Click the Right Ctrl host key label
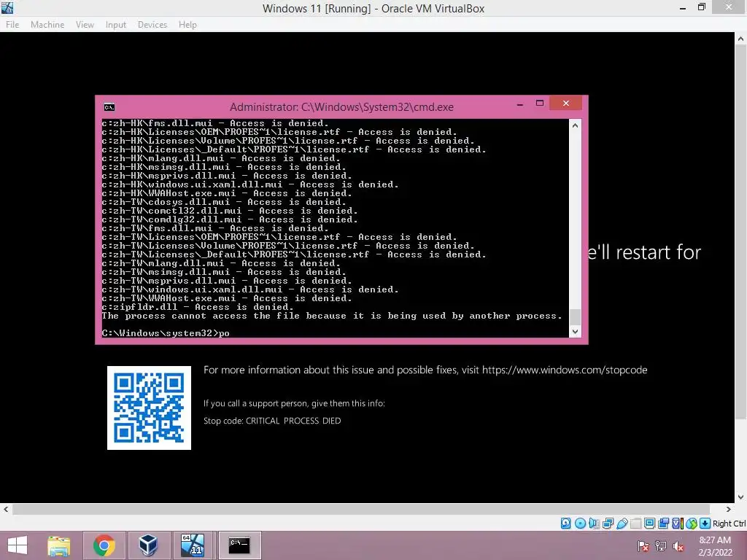This screenshot has height=560, width=747. (729, 524)
